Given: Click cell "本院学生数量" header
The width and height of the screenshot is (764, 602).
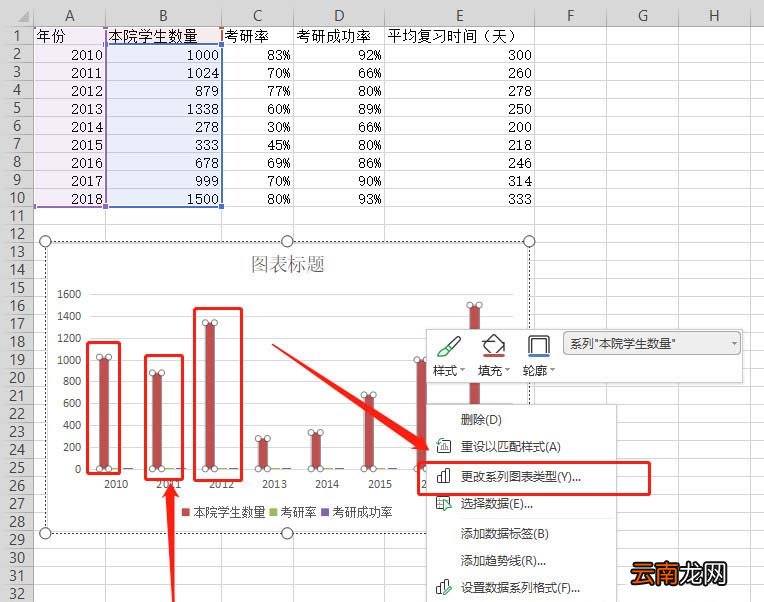Looking at the screenshot, I should [x=163, y=36].
